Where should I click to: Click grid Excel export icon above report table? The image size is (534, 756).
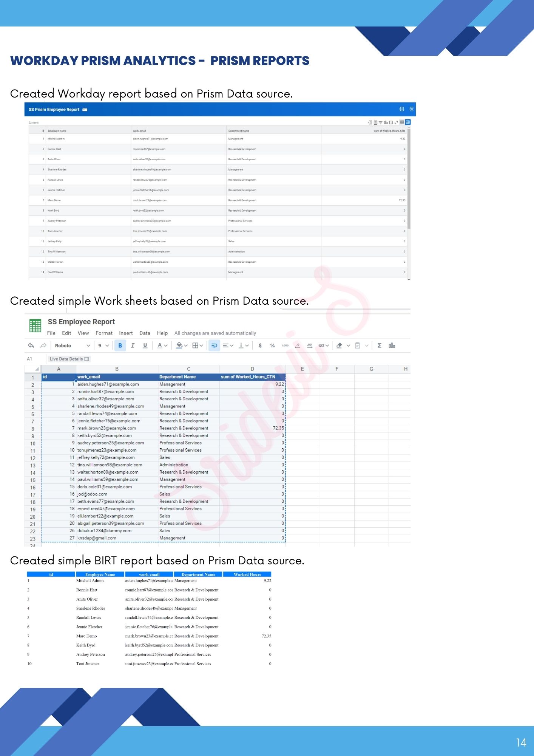[370, 122]
